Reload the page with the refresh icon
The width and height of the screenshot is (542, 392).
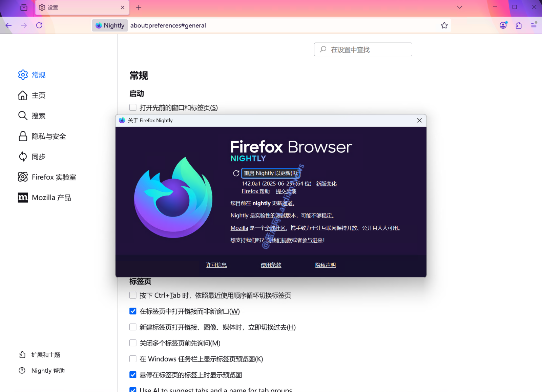point(39,25)
